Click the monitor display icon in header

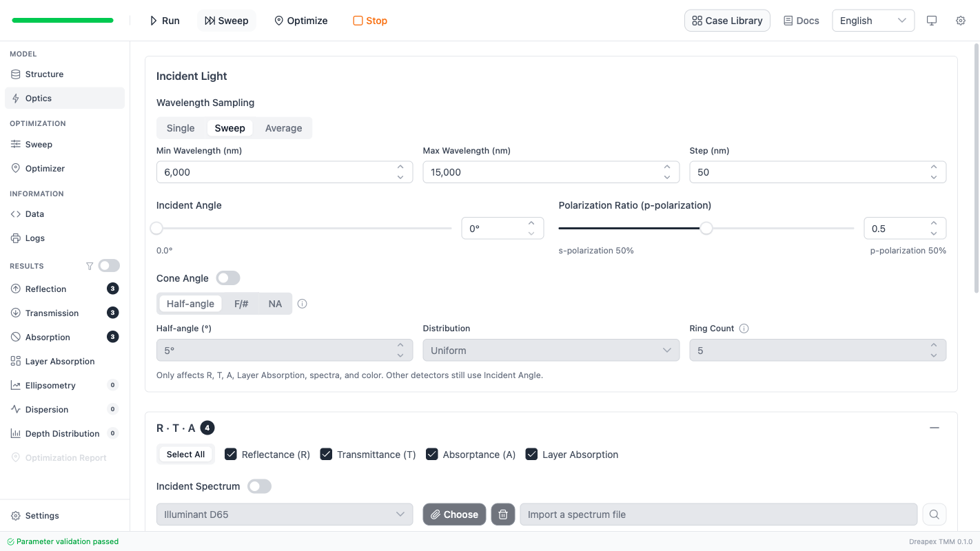[x=932, y=21]
